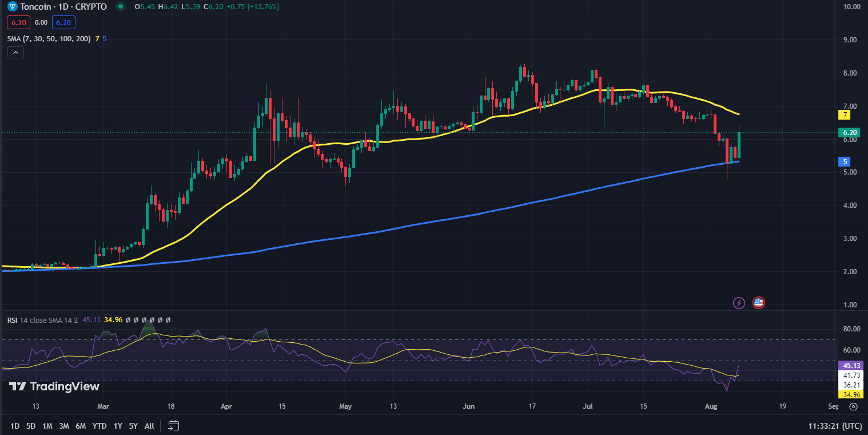This screenshot has width=868, height=435.
Task: Click blue SMA value 5 in legend
Action: click(105, 38)
